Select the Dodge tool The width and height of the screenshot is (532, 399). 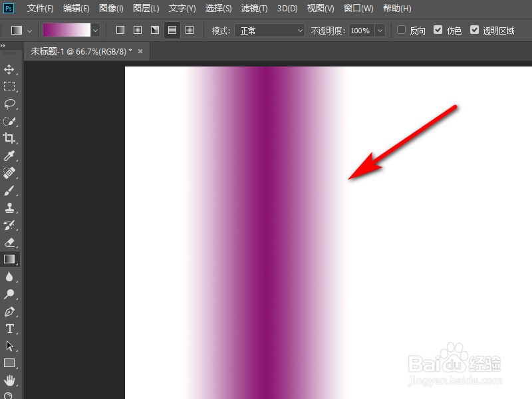[x=9, y=294]
